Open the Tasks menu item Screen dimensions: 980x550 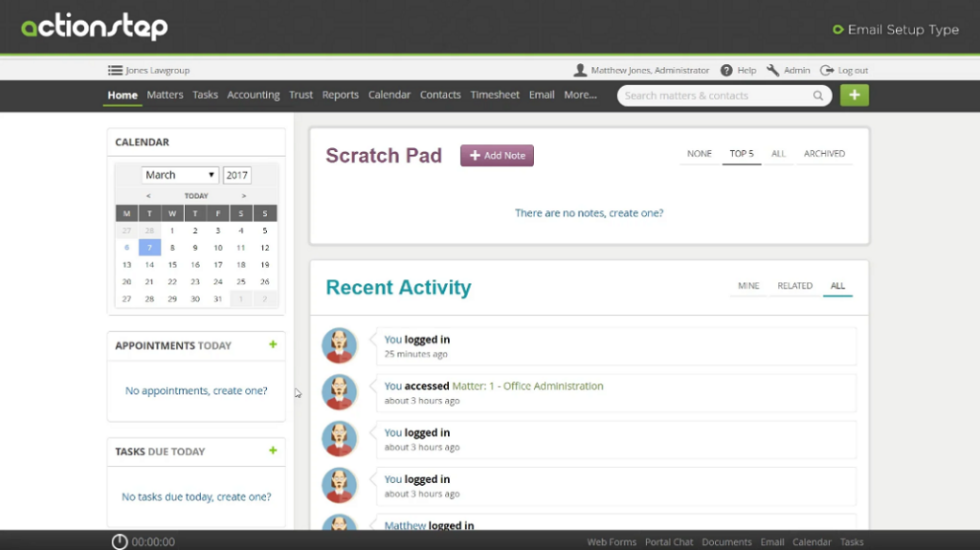pyautogui.click(x=205, y=95)
